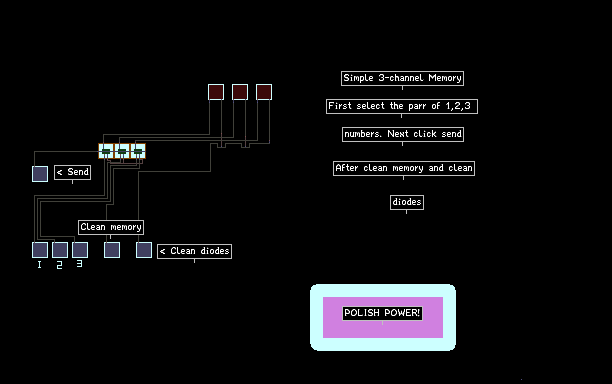Image resolution: width=612 pixels, height=384 pixels.
Task: Toggle input switch labeled 1
Action: click(40, 250)
